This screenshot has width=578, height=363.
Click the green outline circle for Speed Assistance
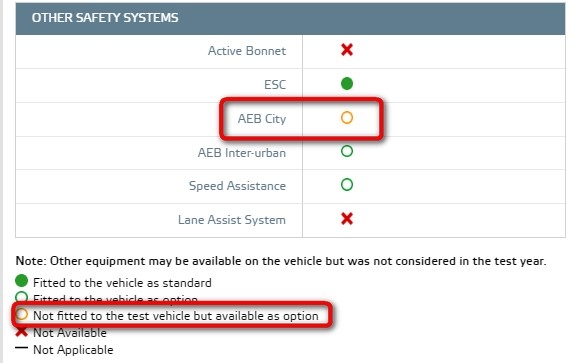pos(347,185)
